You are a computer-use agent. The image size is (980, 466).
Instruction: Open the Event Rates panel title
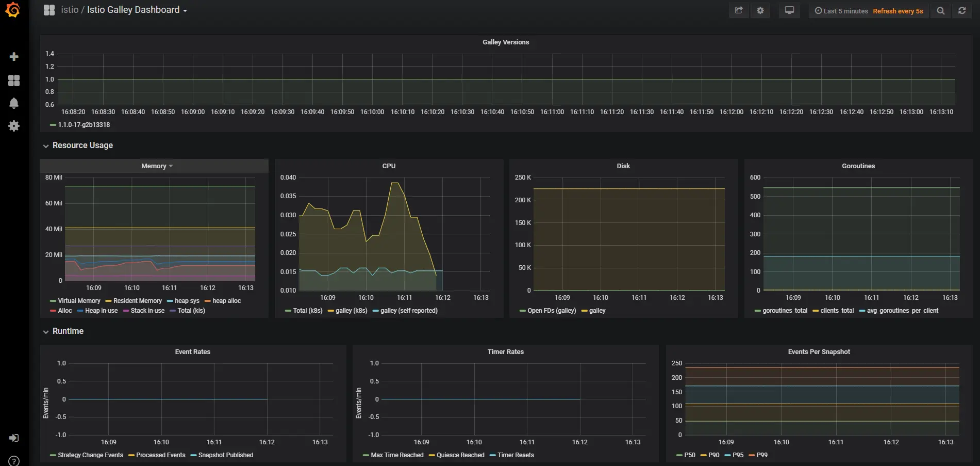(193, 352)
